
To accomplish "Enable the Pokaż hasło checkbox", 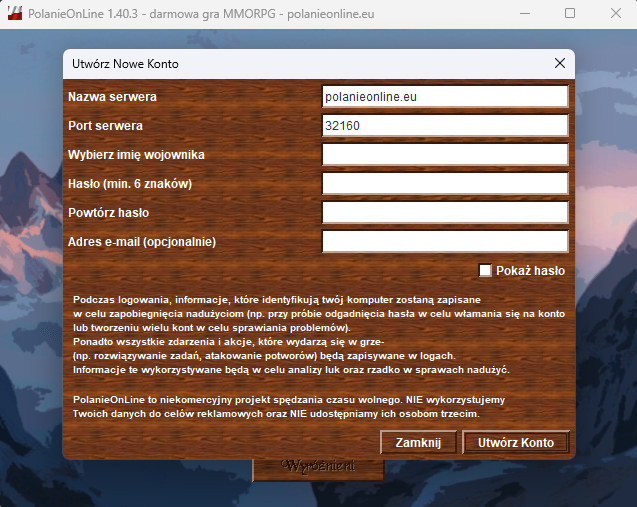I will 486,270.
